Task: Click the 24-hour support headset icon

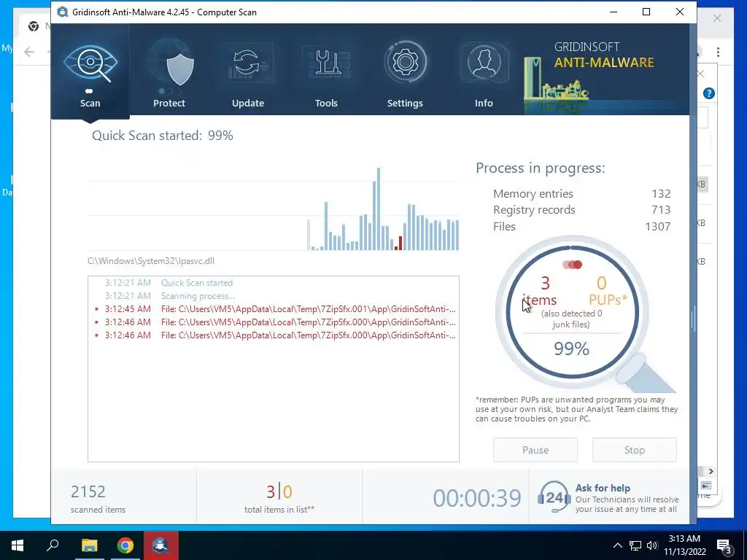Action: 554,497
